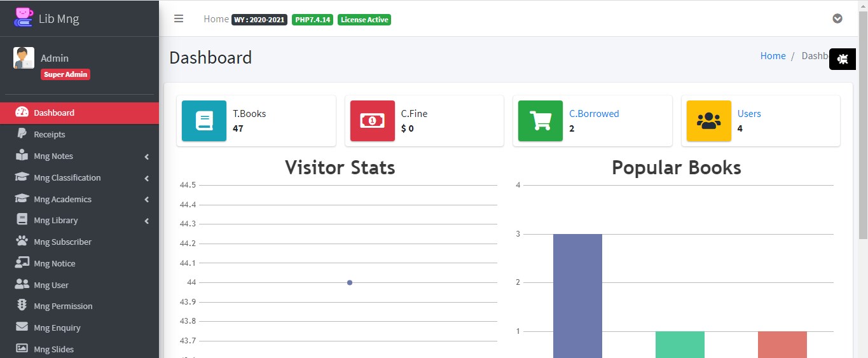Click the Mng User people icon
Screen dimensions: 868x358
pyautogui.click(x=22, y=284)
